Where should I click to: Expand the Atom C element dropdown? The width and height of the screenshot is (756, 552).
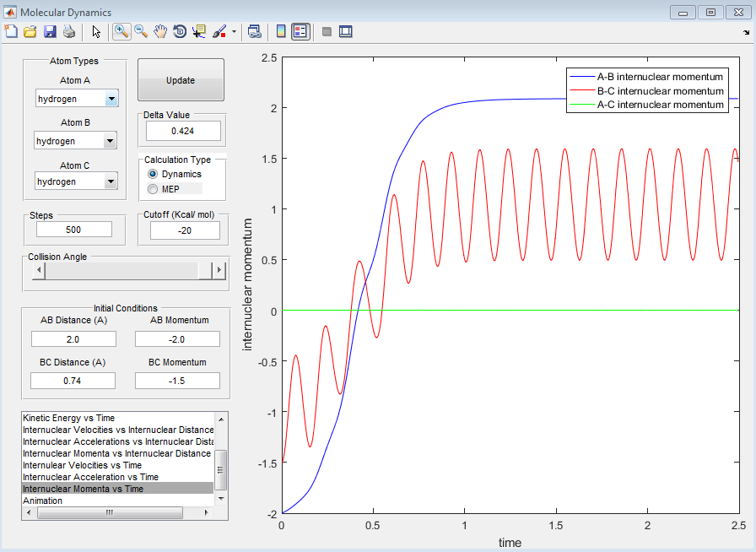[110, 181]
